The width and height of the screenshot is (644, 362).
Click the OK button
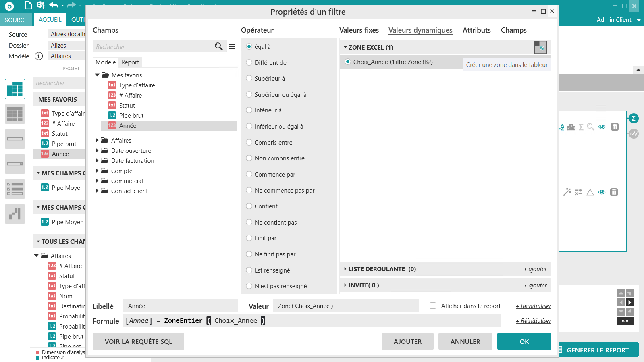[524, 341]
